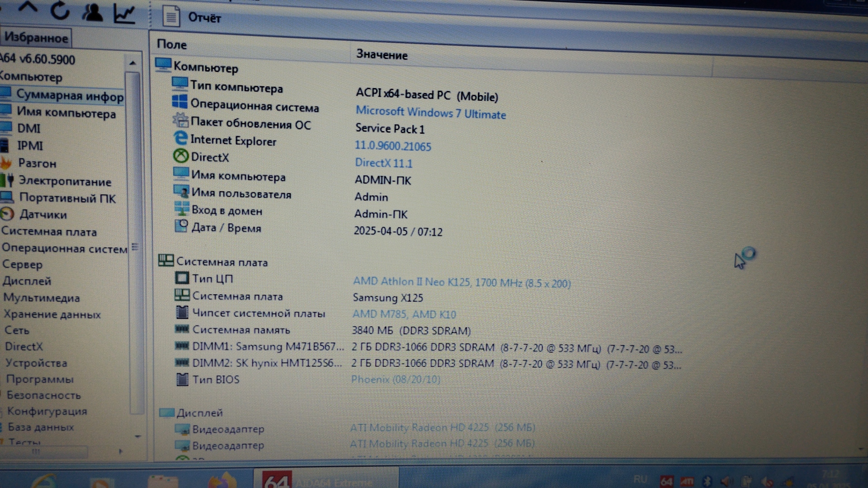Click the Компьютер node in left tree

tap(31, 76)
